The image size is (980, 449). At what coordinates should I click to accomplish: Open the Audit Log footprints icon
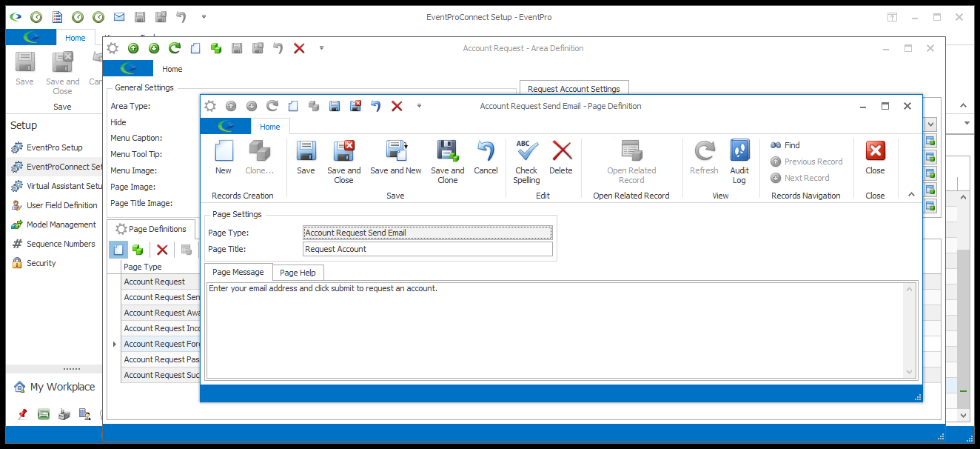pos(739,151)
